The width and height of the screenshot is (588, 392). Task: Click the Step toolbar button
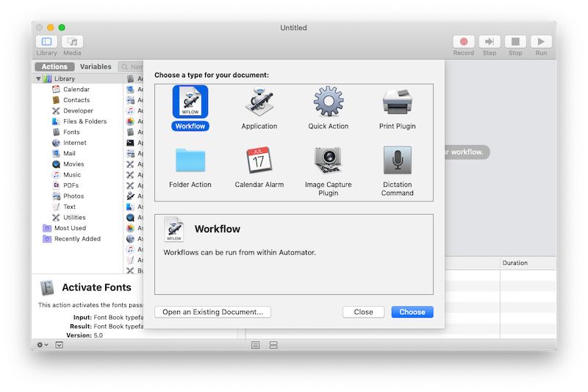490,42
